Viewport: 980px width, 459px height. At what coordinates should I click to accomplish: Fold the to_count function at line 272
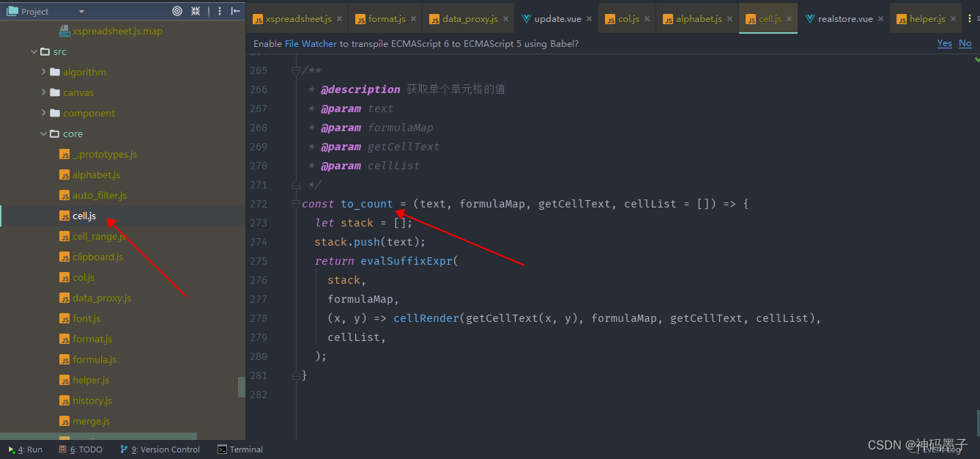[296, 204]
